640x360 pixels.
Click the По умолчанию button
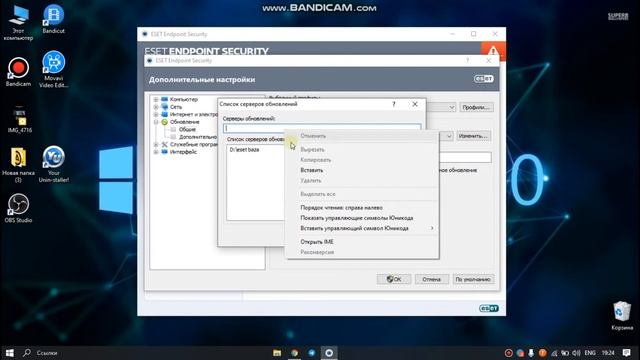point(473,279)
